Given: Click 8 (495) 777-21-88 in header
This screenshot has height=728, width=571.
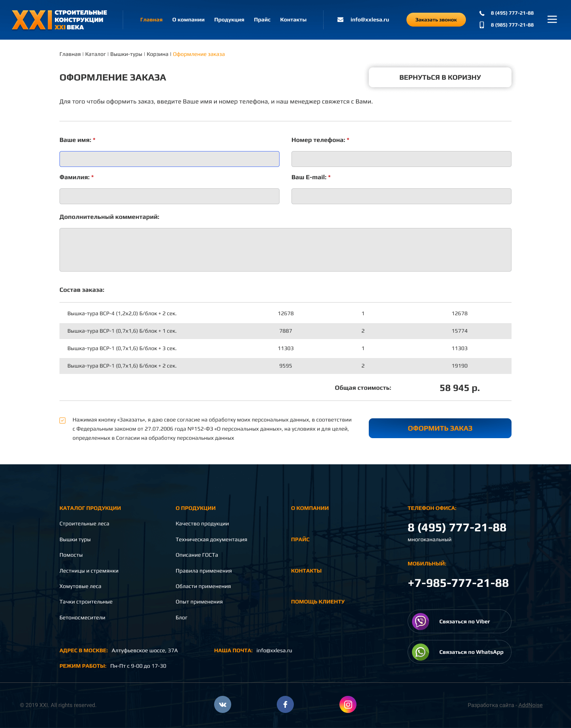Looking at the screenshot, I should (x=512, y=13).
